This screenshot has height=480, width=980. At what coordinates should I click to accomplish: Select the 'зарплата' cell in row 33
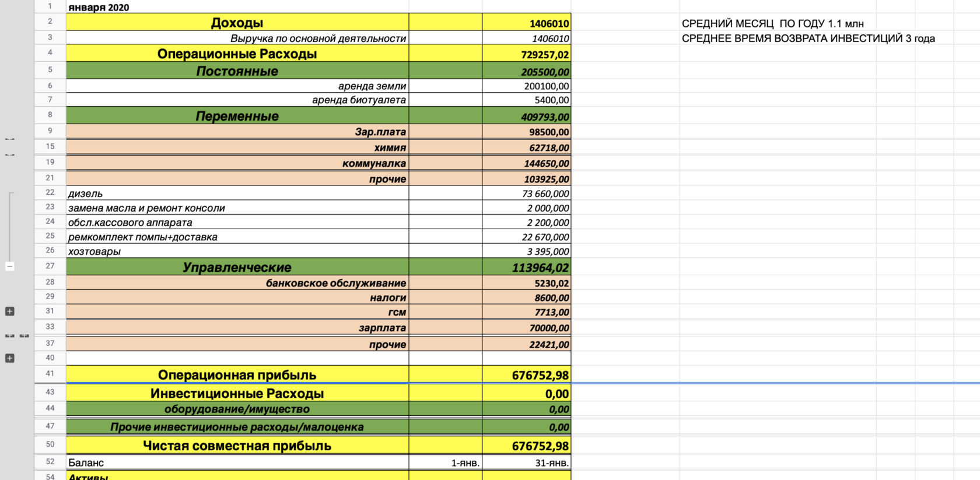point(237,328)
